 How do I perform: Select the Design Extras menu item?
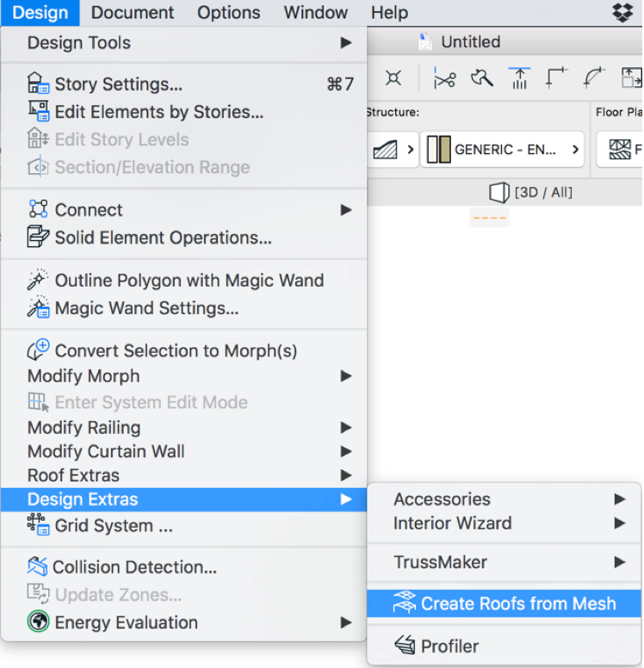183,499
